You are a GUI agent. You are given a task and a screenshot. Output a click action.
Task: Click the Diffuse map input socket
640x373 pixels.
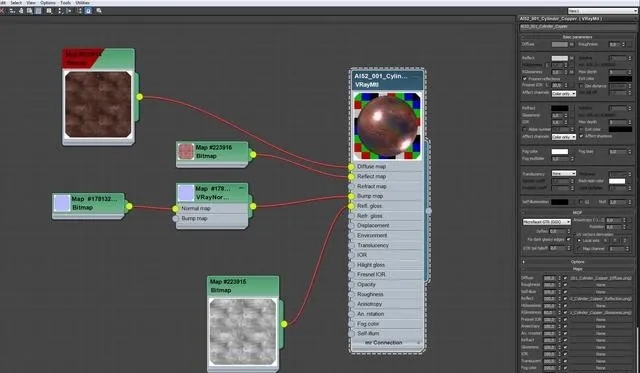pyautogui.click(x=351, y=167)
